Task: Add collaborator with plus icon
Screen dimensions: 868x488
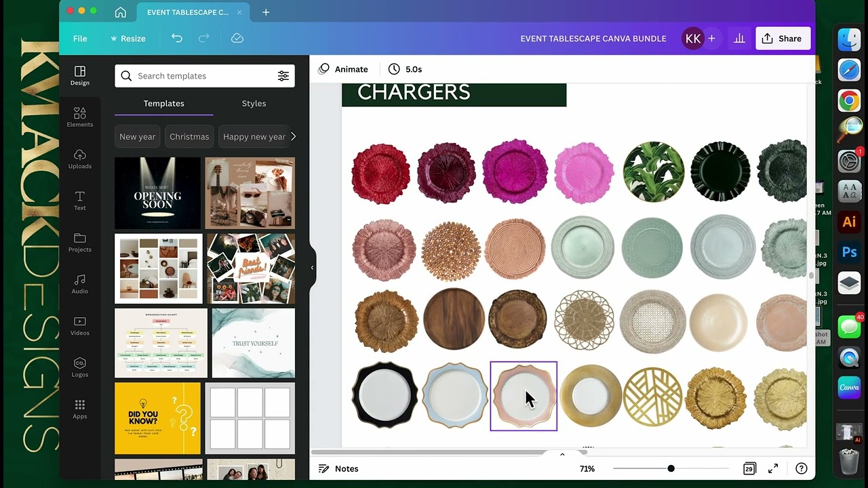Action: pos(711,39)
